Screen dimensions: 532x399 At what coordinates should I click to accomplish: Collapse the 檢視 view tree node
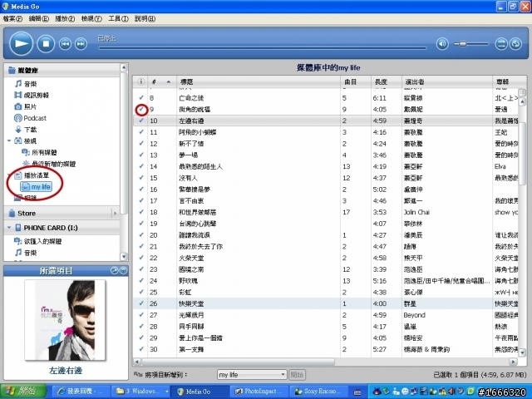pyautogui.click(x=9, y=140)
